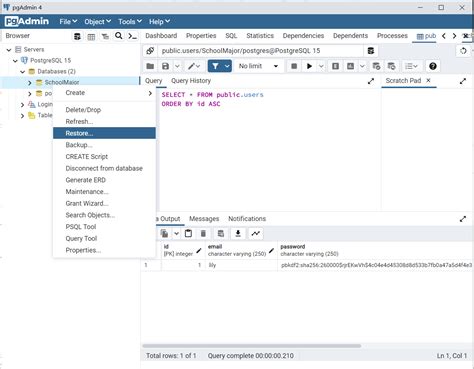Image resolution: width=474 pixels, height=369 pixels.
Task: Open PSQL terminal icon in Browser toolbar
Action: [133, 36]
